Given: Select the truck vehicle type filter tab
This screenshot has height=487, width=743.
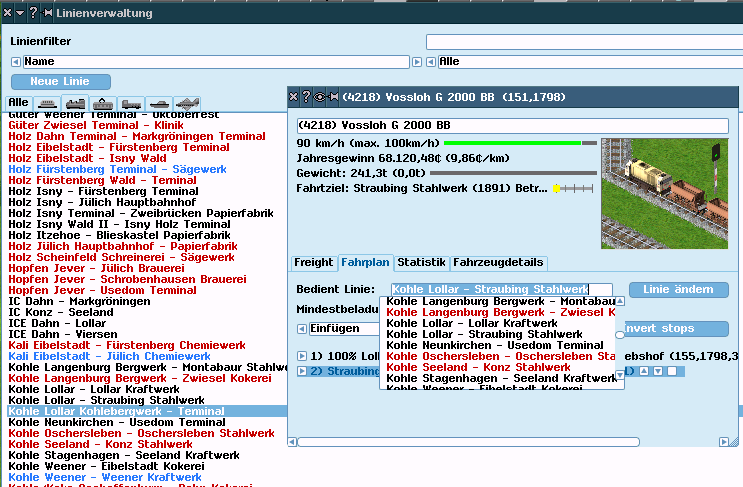Looking at the screenshot, I should [x=131, y=103].
